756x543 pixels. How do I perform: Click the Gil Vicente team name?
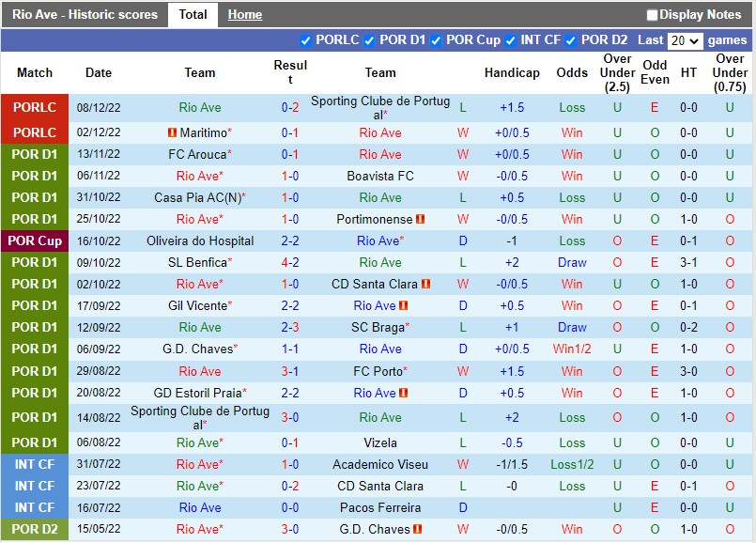pyautogui.click(x=197, y=305)
